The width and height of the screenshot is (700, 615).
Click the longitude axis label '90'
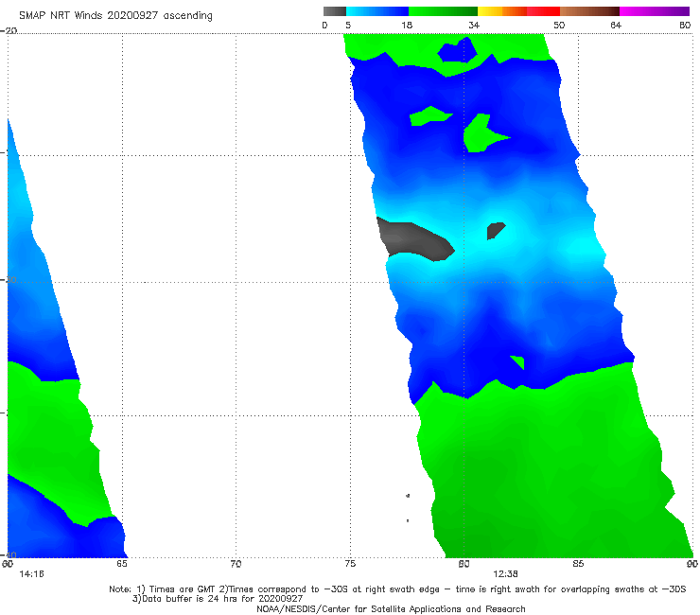click(692, 564)
